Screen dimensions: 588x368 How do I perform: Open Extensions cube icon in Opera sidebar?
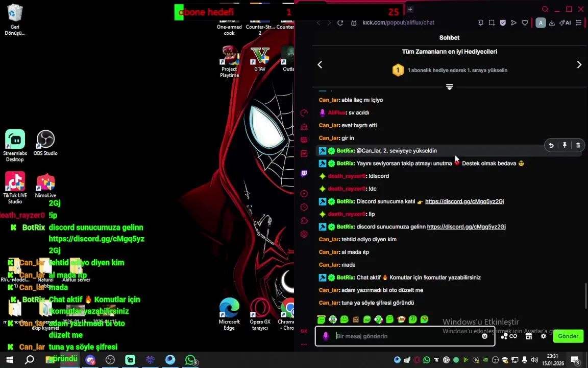click(x=304, y=220)
